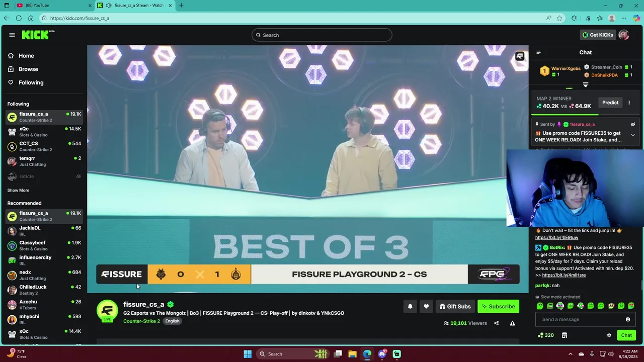Open Discord from taskbar

pyautogui.click(x=382, y=354)
